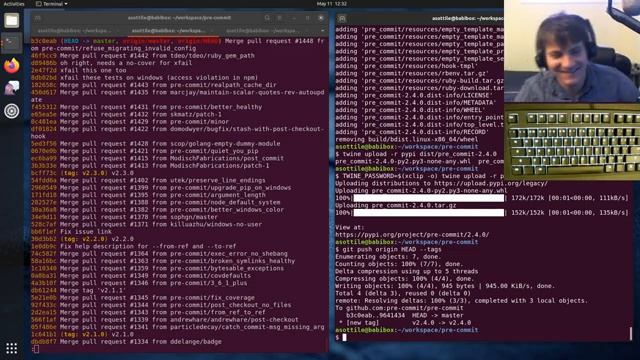
Task: Click the '[new tag] v2.4.0 -> v2.4.0' line
Action: pos(405,323)
